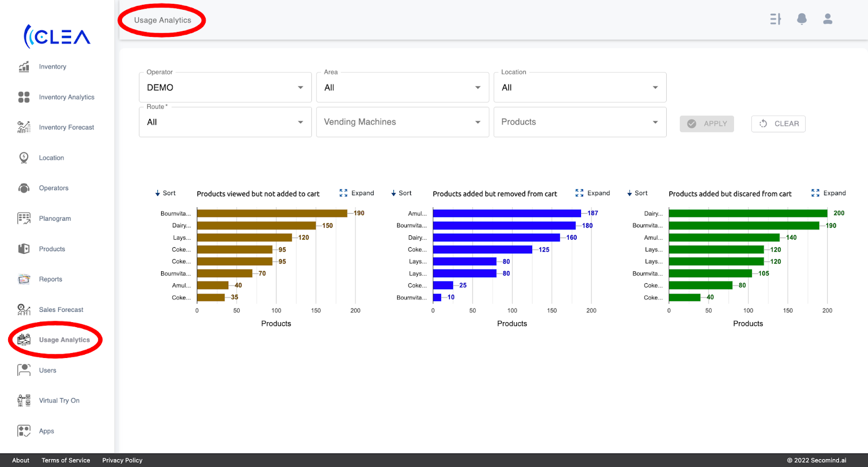868x467 pixels.
Task: Click the Virtual Try On icon
Action: 24,401
